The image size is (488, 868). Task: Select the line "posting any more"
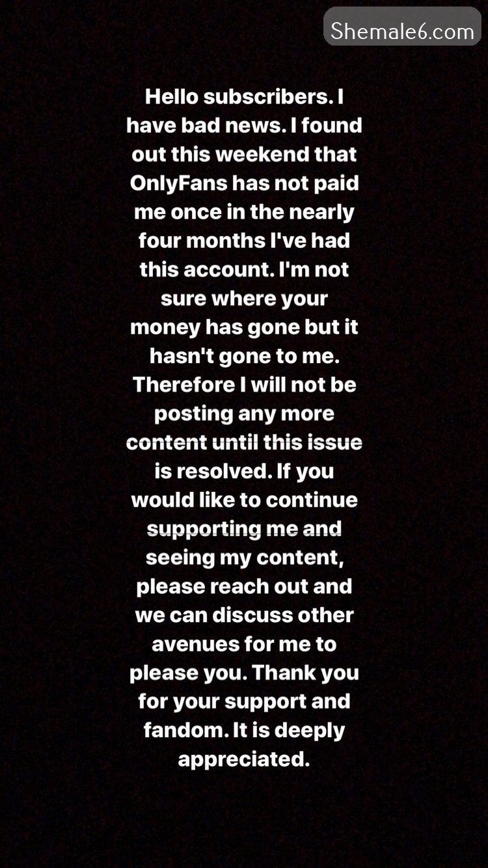click(244, 414)
